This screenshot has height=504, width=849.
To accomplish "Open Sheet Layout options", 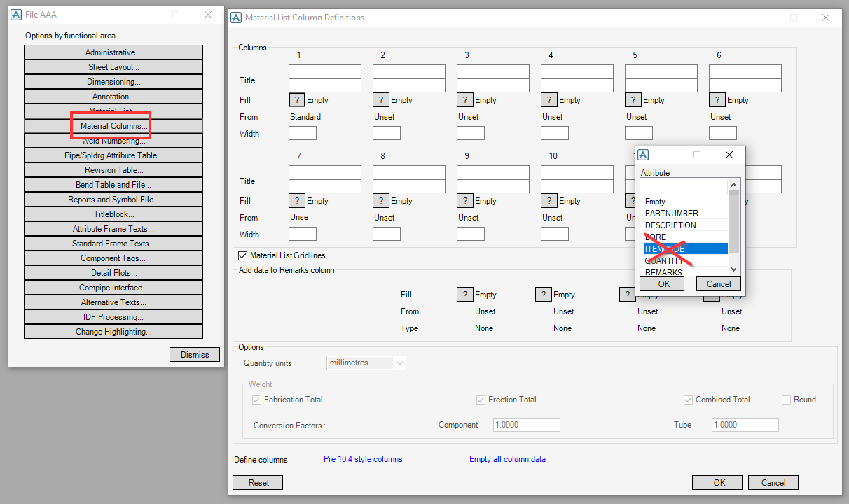I will coord(113,67).
